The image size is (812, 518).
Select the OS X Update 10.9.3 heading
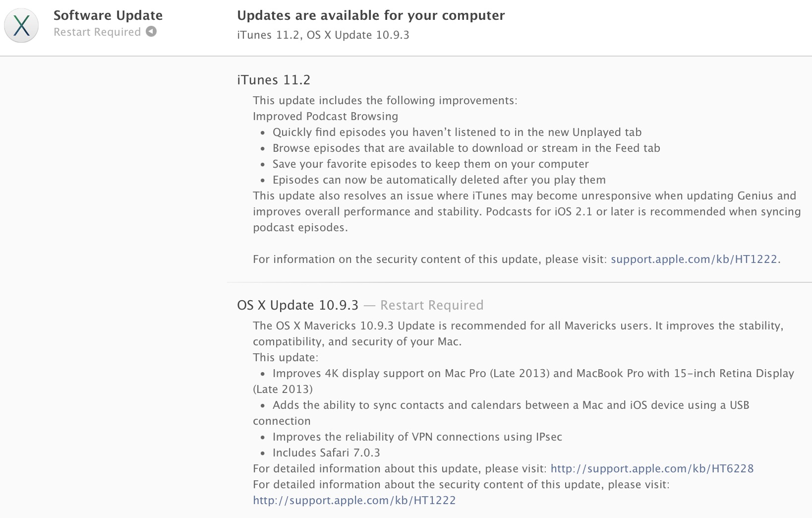pyautogui.click(x=298, y=305)
